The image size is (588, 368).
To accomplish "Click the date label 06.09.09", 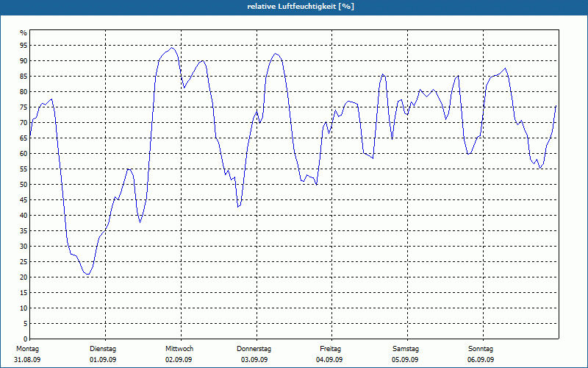I will pyautogui.click(x=481, y=360).
